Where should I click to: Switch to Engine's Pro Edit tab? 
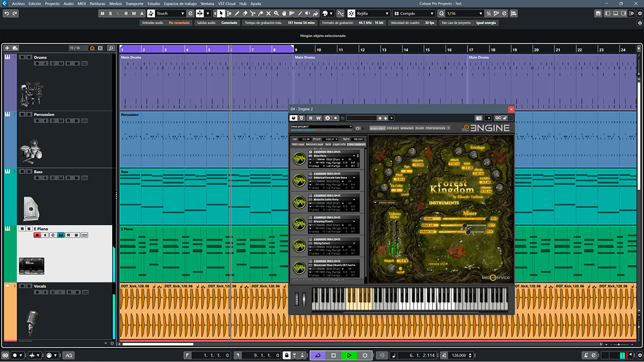(393, 128)
